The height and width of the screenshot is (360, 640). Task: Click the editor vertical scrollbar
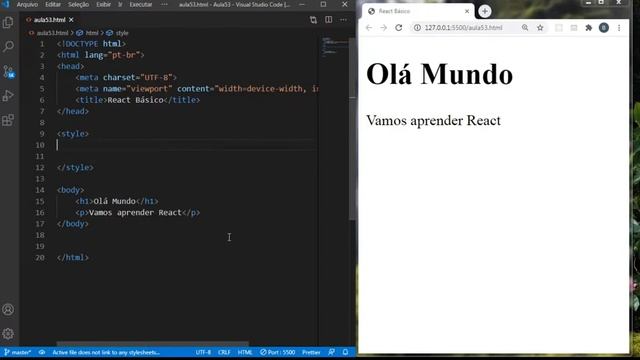click(x=353, y=129)
